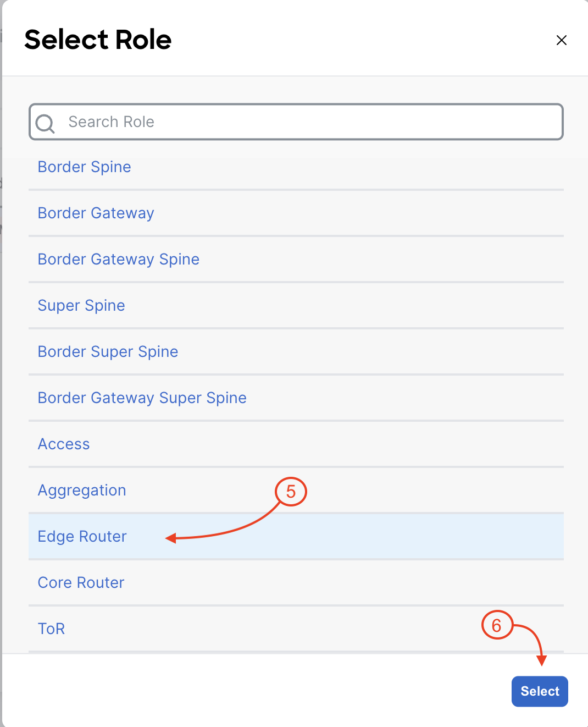Choose the Access role
Screen dimensions: 588x727
coord(296,444)
